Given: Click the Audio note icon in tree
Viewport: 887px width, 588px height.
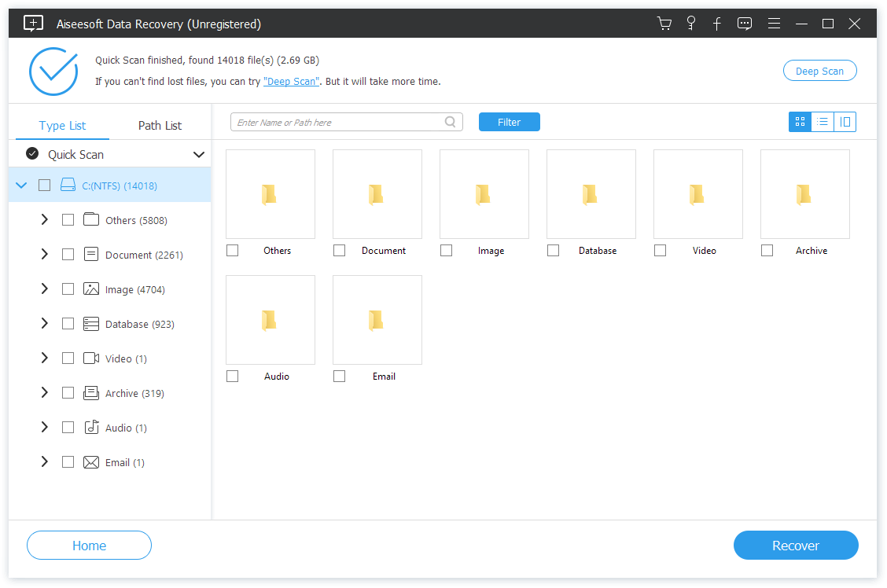Looking at the screenshot, I should [92, 428].
